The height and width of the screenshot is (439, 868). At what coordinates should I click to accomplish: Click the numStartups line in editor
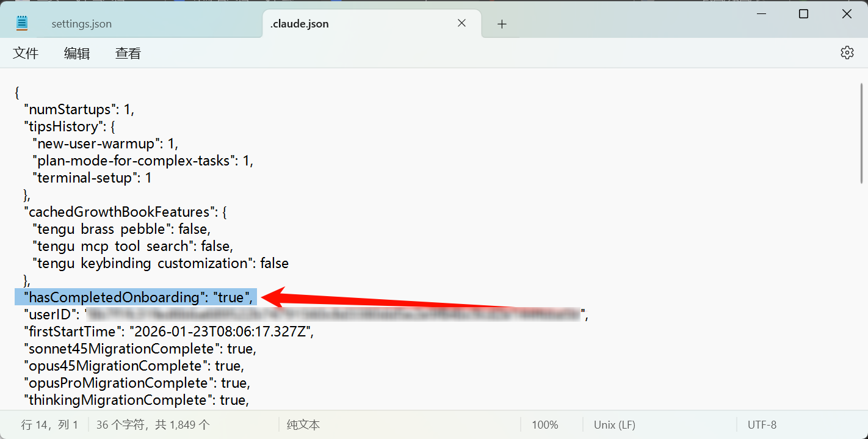[78, 110]
